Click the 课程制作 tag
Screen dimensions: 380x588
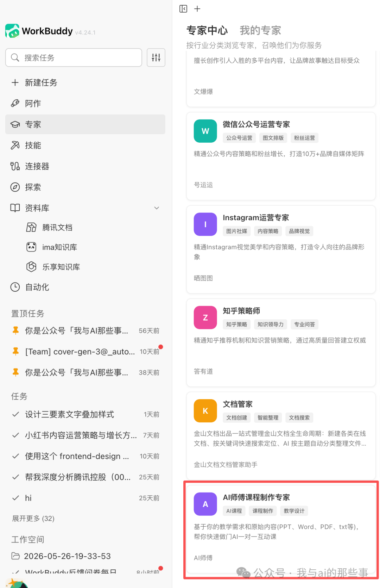click(x=263, y=511)
